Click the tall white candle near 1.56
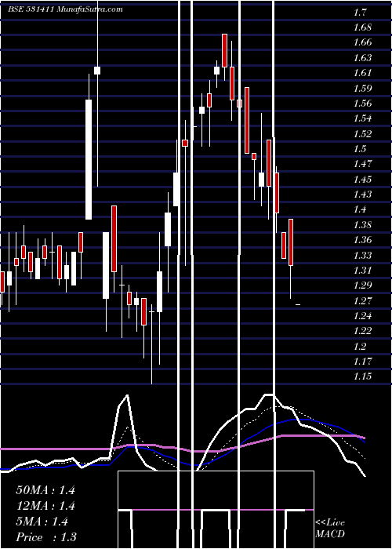This screenshot has width=392, height=549. [x=89, y=160]
